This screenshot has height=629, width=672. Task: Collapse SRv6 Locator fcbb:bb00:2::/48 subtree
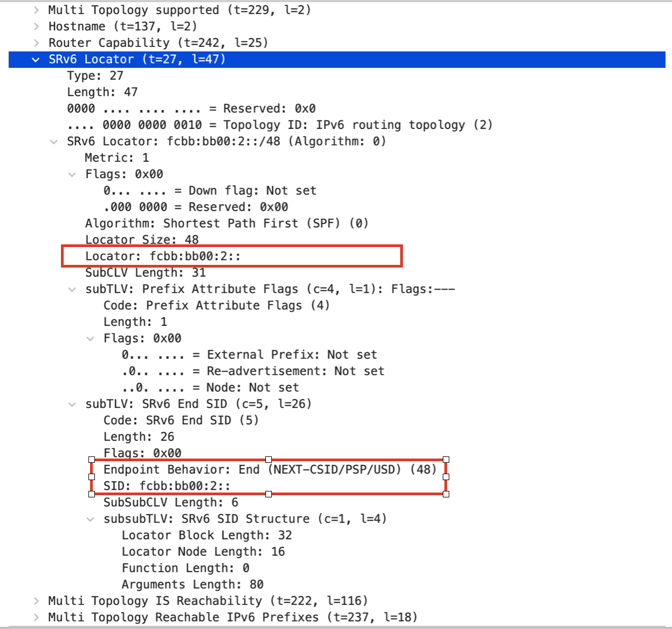point(54,141)
